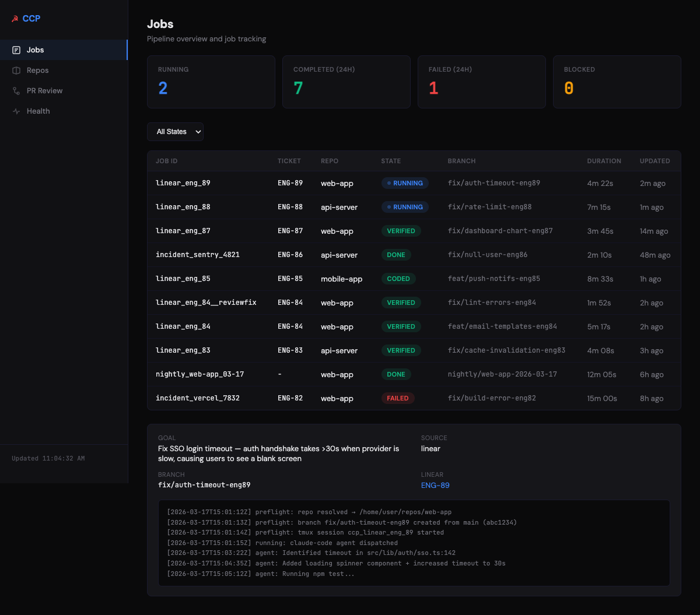Open the PR Review page
The image size is (700, 615).
pyautogui.click(x=64, y=91)
